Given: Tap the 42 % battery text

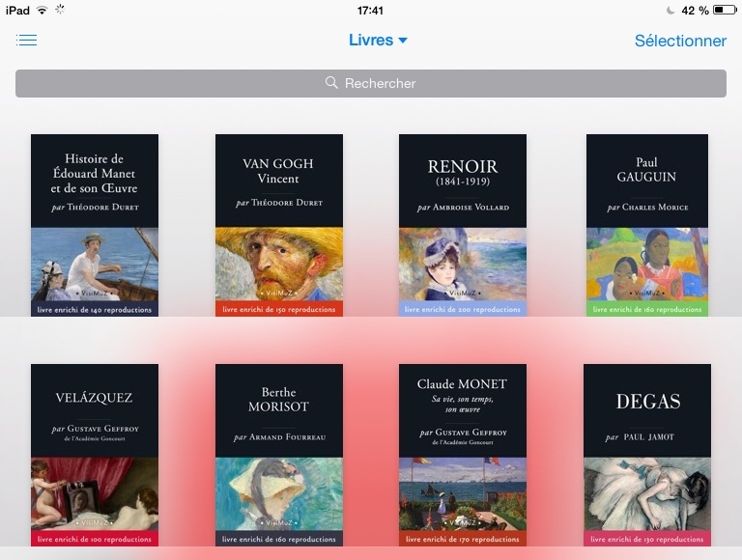Looking at the screenshot, I should [x=695, y=11].
